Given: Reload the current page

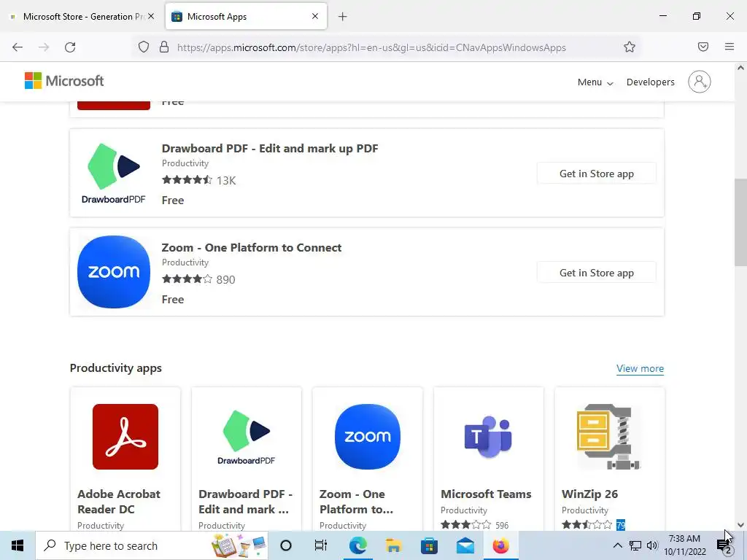Looking at the screenshot, I should pos(70,47).
